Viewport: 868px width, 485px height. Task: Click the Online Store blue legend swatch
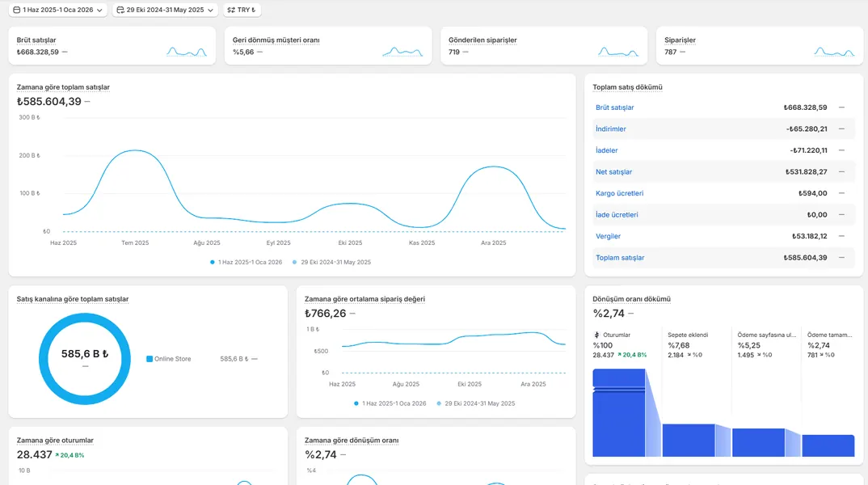click(x=150, y=359)
